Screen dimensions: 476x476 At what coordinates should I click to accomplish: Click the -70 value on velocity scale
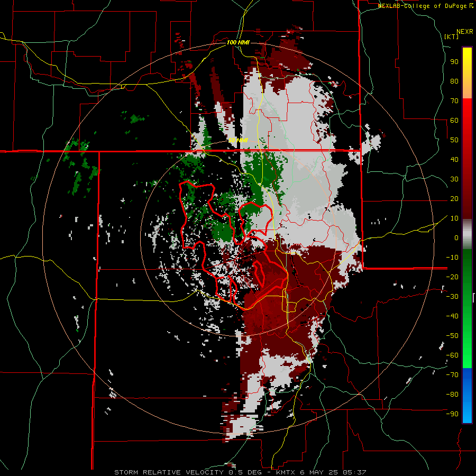pyautogui.click(x=452, y=375)
